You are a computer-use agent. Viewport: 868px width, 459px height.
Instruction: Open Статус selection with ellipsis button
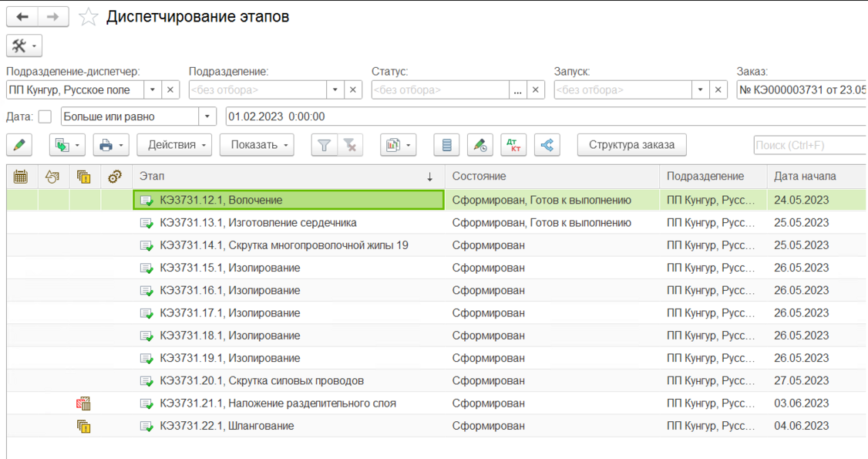[x=517, y=89]
